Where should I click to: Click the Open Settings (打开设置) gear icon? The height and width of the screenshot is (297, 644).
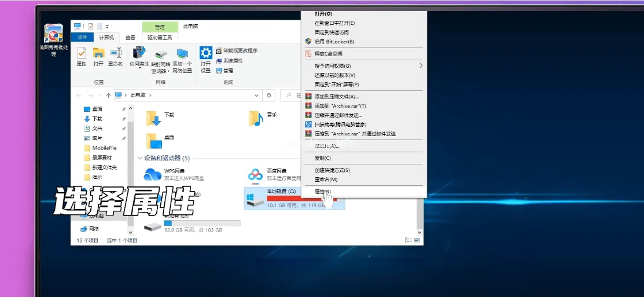coord(206,56)
